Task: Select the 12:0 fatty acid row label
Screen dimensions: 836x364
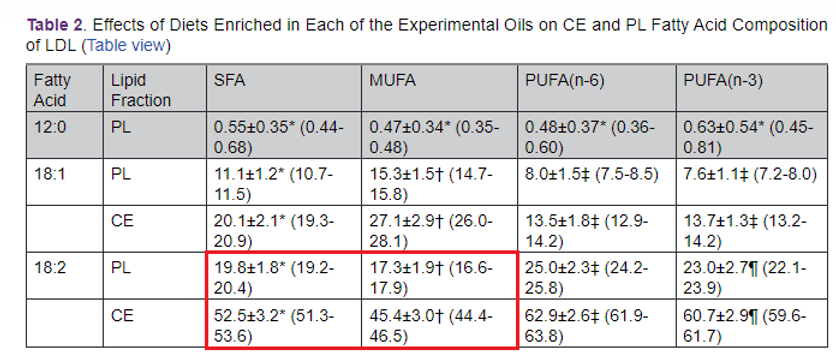Action: pos(65,135)
